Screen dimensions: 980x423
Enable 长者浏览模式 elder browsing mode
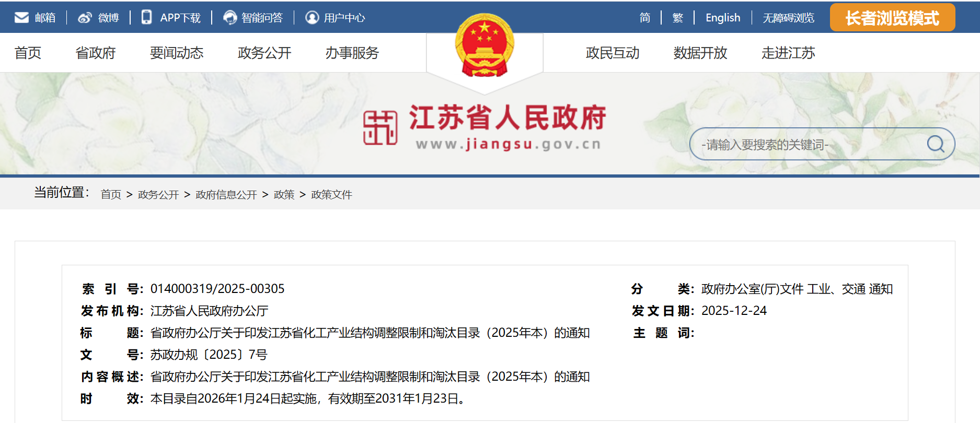tap(892, 18)
